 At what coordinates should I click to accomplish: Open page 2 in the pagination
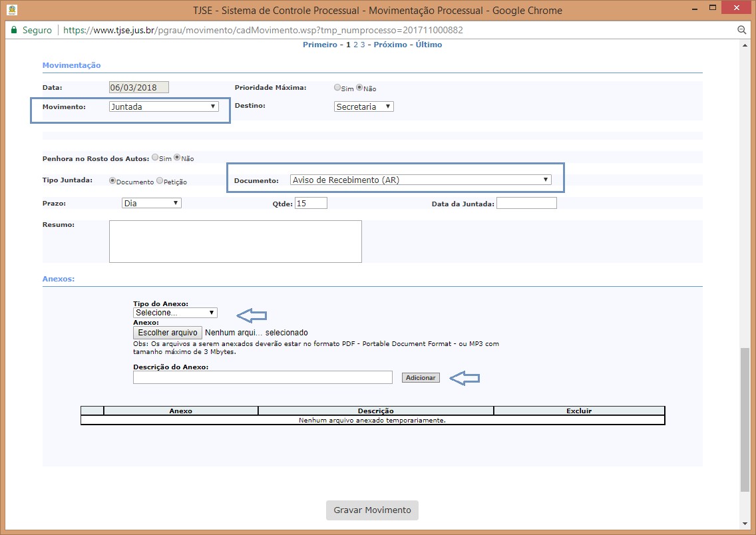pyautogui.click(x=355, y=45)
